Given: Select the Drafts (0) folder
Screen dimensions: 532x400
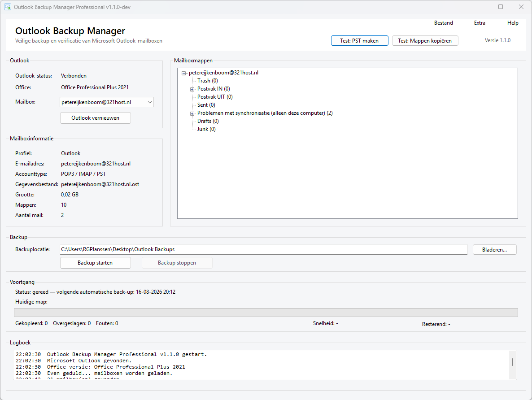Looking at the screenshot, I should (208, 121).
